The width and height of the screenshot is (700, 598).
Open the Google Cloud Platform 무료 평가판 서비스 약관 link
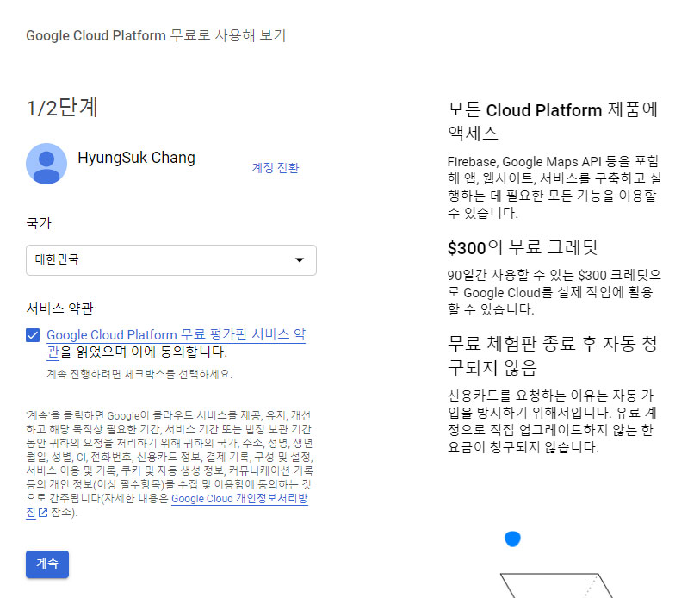pyautogui.click(x=176, y=343)
